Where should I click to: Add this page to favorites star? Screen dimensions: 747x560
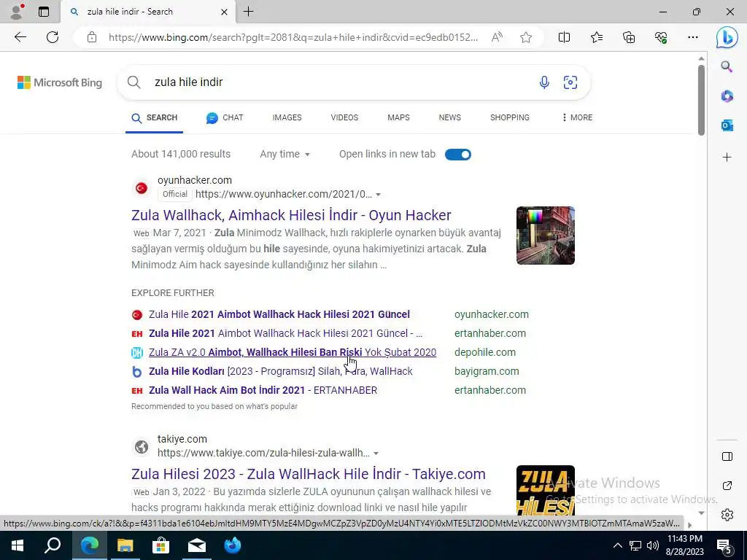click(x=526, y=37)
